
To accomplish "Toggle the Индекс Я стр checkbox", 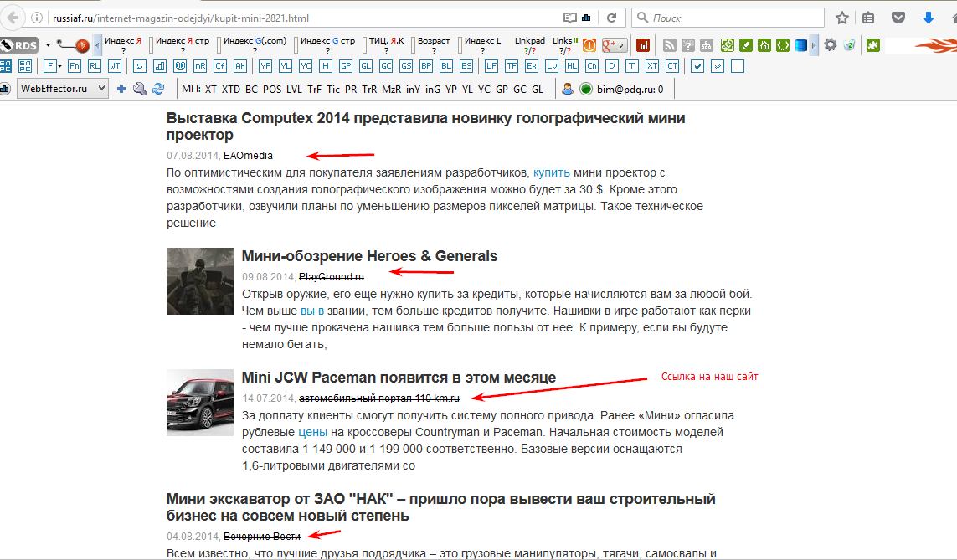I will pos(152,45).
